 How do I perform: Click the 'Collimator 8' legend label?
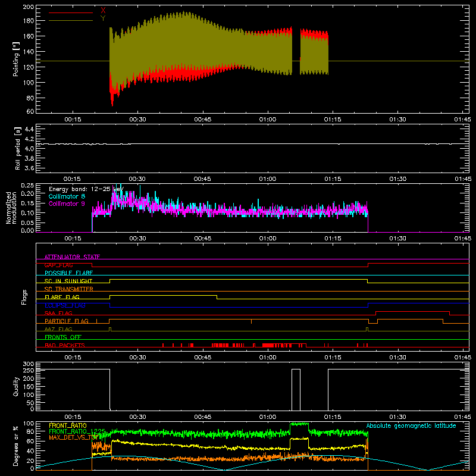67,196
